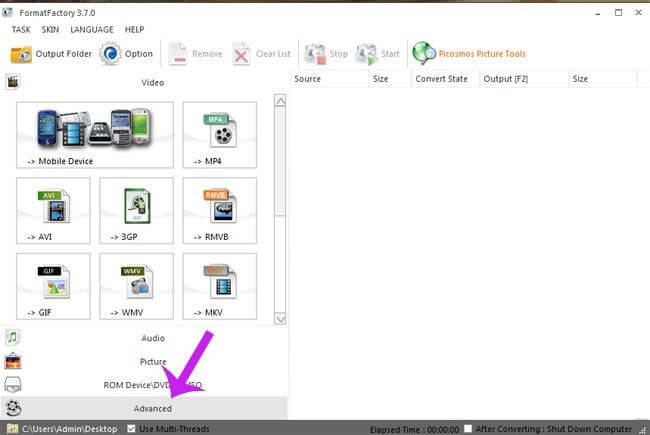Screen dimensions: 650x435
Task: Open the Output Folder toolbar icon
Action: click(x=22, y=54)
